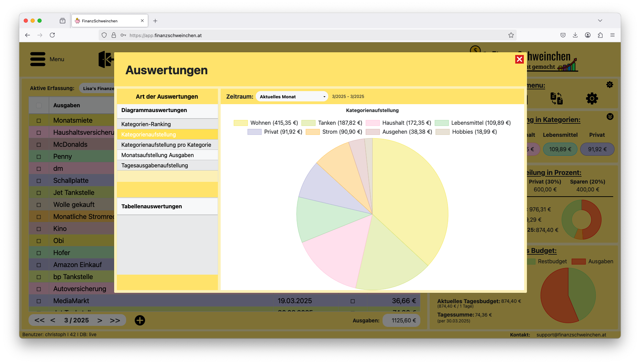Open the hamburger Menu icon

pyautogui.click(x=38, y=59)
